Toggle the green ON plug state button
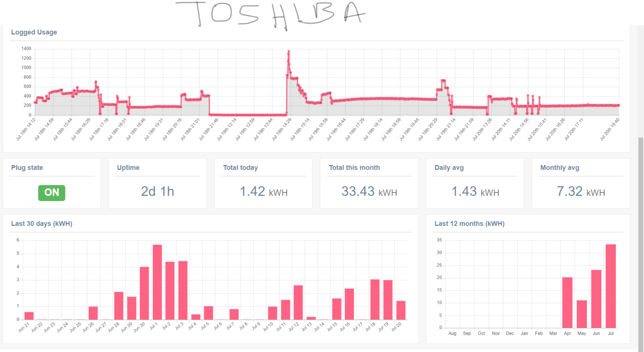Image resolution: width=644 pixels, height=352 pixels. (x=52, y=193)
